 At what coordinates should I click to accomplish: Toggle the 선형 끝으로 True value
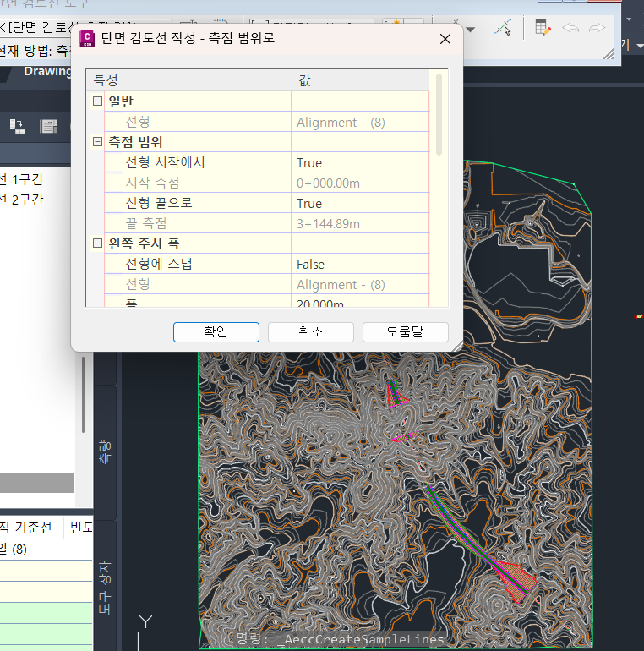point(360,203)
